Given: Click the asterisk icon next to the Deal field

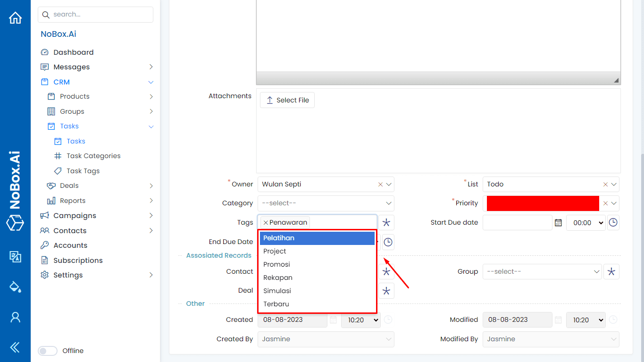Looking at the screenshot, I should tap(386, 290).
